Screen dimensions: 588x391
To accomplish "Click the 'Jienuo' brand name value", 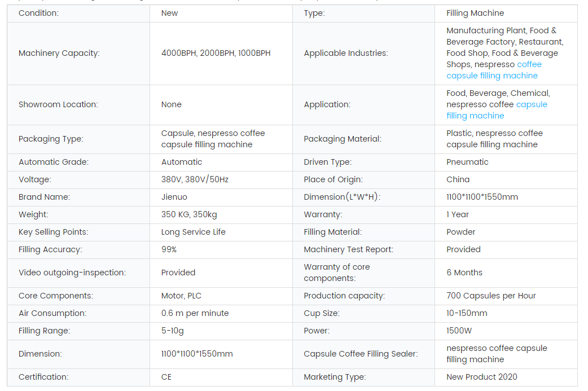I will [x=174, y=197].
